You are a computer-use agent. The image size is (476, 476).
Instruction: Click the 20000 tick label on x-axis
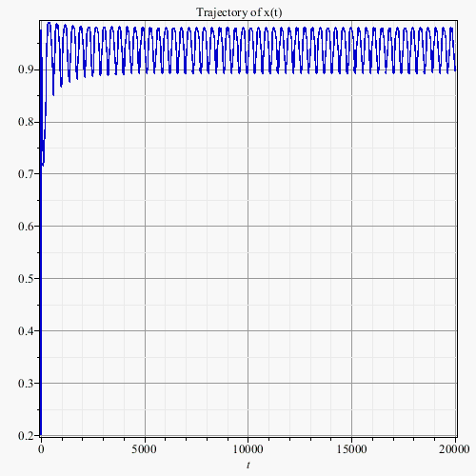click(x=454, y=449)
